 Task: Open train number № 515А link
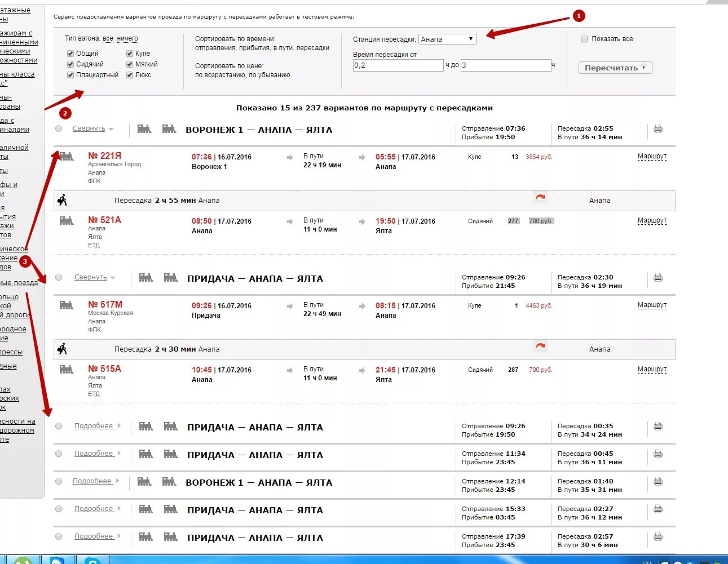[104, 368]
